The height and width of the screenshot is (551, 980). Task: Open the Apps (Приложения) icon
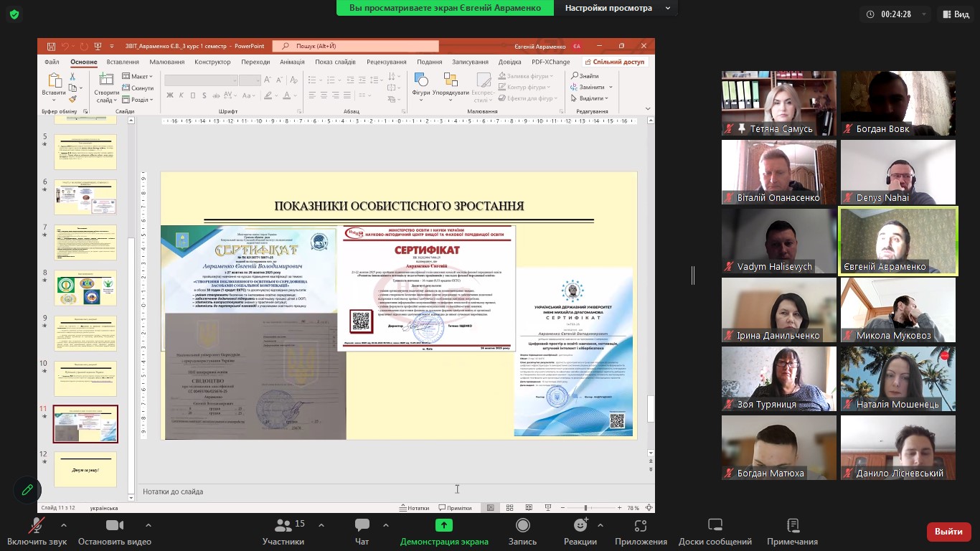pyautogui.click(x=641, y=526)
